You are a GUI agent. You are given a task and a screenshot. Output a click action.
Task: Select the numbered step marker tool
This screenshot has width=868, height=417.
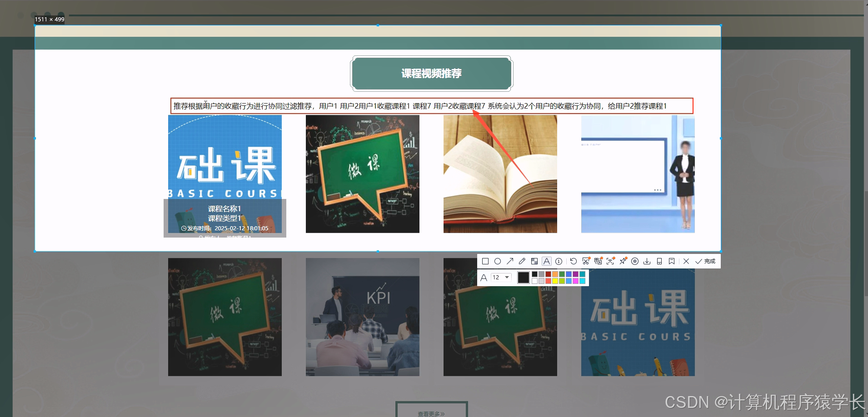[x=559, y=261]
